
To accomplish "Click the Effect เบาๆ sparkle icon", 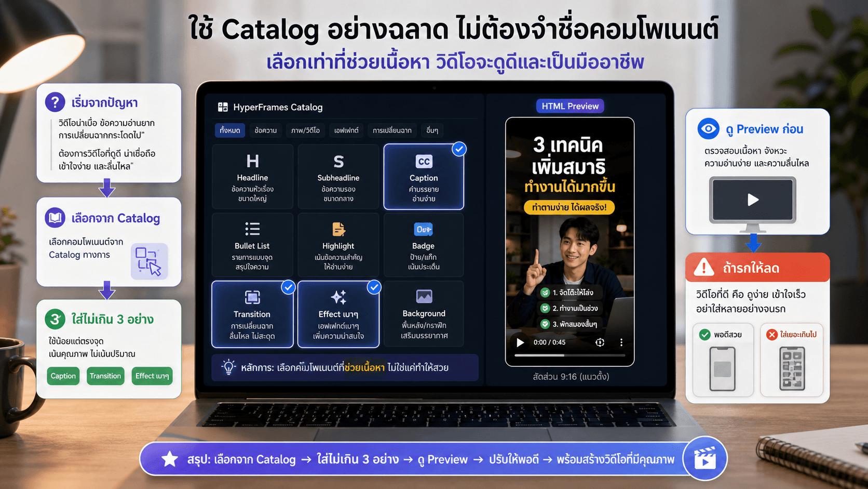I will coord(338,297).
